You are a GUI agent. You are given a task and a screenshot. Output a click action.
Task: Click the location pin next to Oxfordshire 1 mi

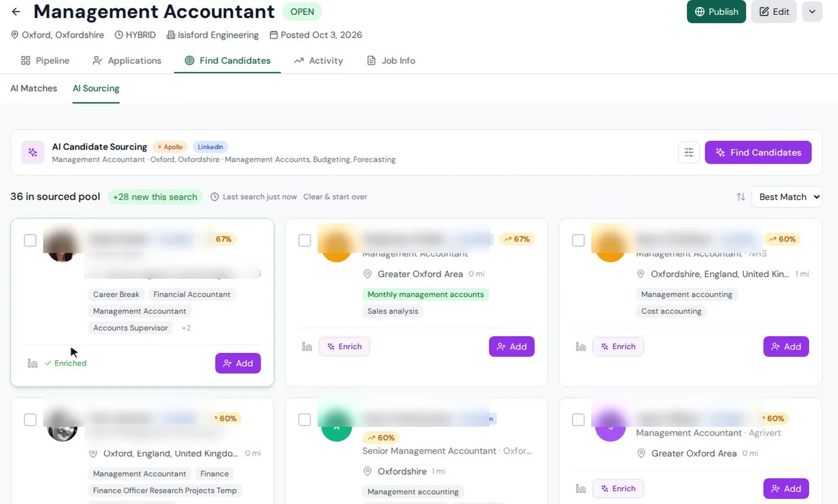click(x=368, y=471)
